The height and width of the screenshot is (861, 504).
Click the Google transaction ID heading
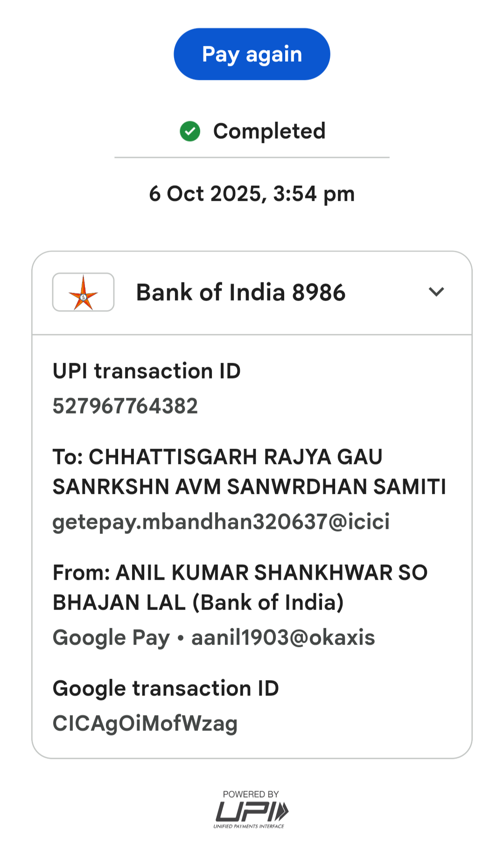pyautogui.click(x=166, y=688)
